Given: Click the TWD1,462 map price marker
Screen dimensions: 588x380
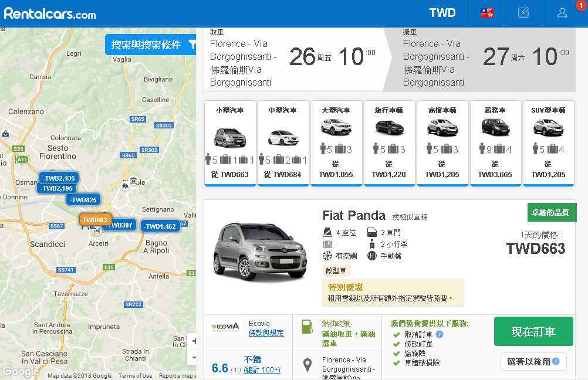Looking at the screenshot, I should pyautogui.click(x=161, y=226).
